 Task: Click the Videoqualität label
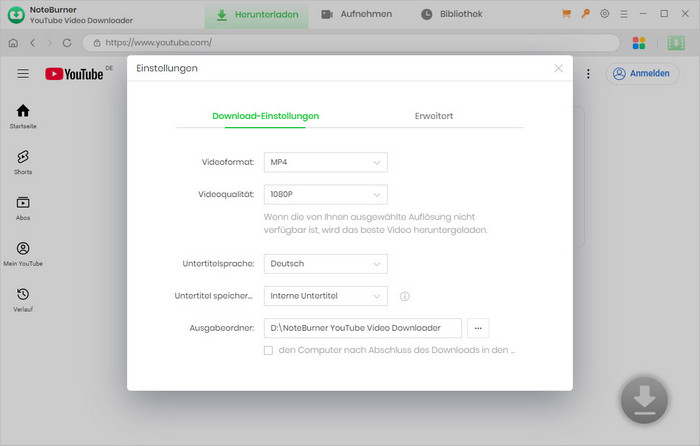[x=226, y=194]
